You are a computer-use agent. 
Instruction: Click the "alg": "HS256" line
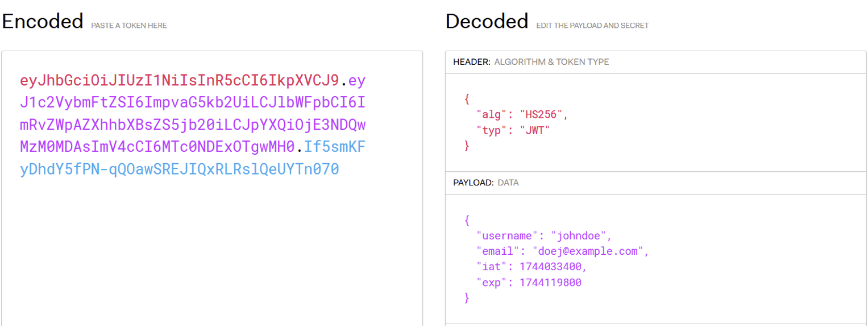[522, 115]
